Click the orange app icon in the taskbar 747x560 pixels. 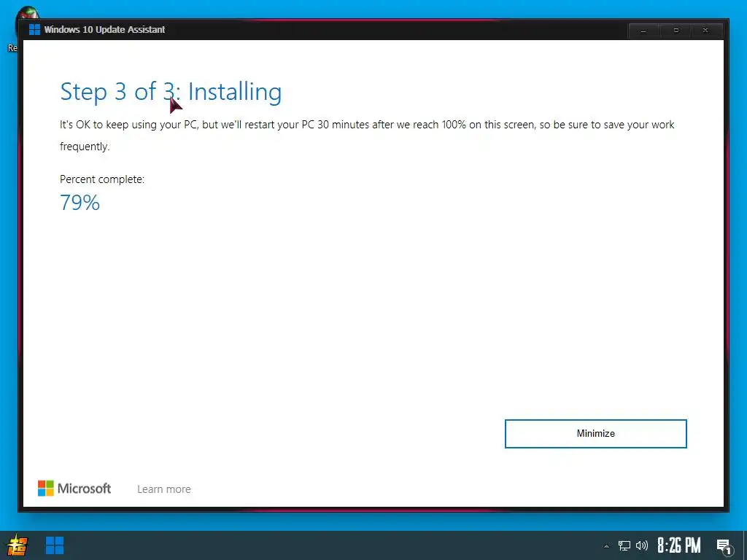click(x=17, y=545)
